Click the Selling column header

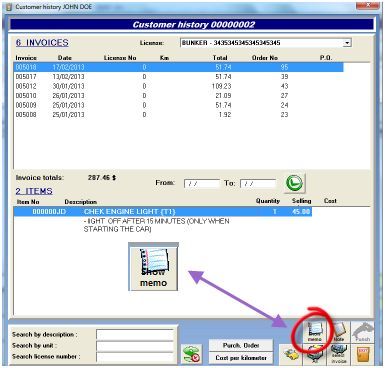point(301,201)
